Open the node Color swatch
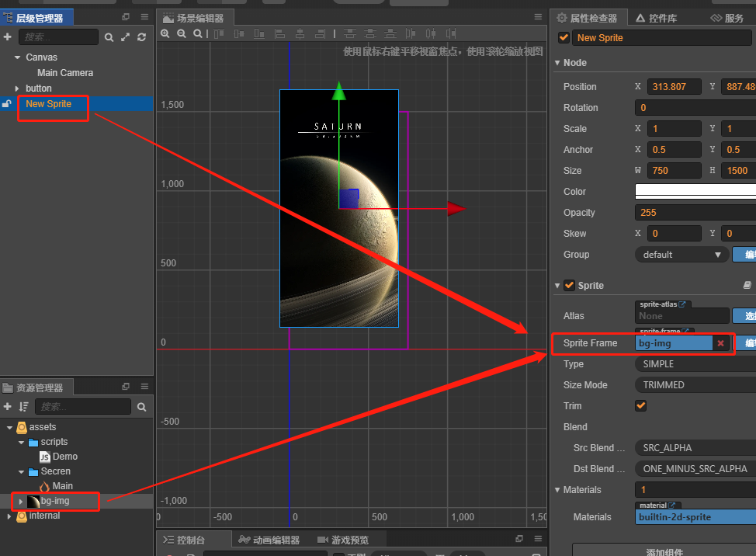 pos(695,192)
